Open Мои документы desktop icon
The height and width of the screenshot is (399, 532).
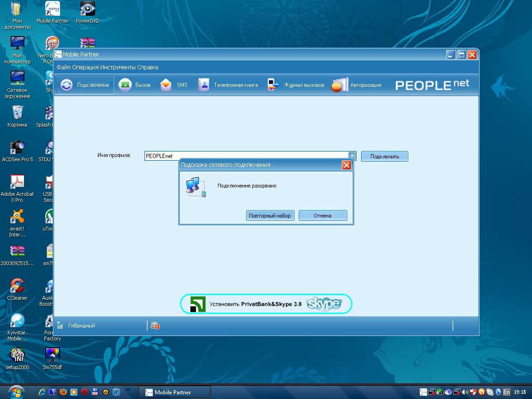click(17, 15)
